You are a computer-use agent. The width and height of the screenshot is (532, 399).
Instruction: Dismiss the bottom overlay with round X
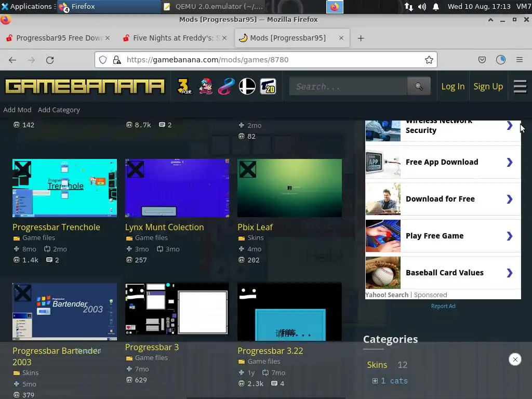pos(515,360)
